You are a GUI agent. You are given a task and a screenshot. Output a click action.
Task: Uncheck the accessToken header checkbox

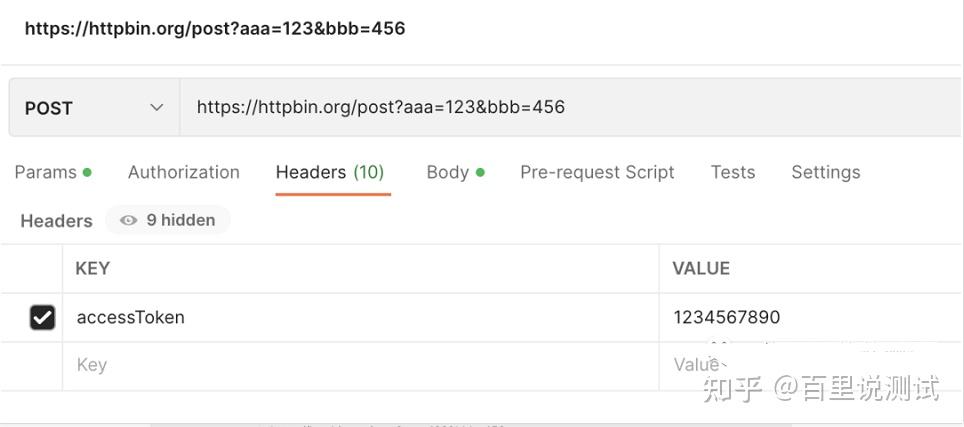pos(42,318)
